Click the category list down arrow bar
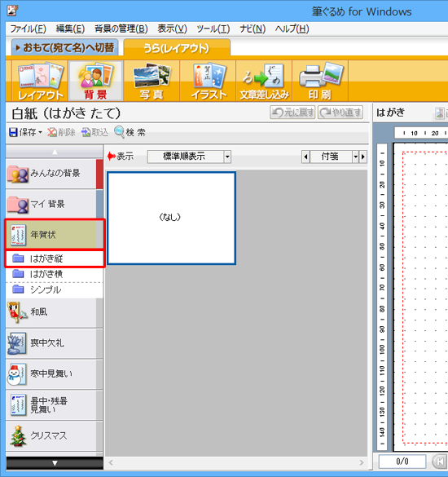The width and height of the screenshot is (448, 477). click(x=55, y=463)
